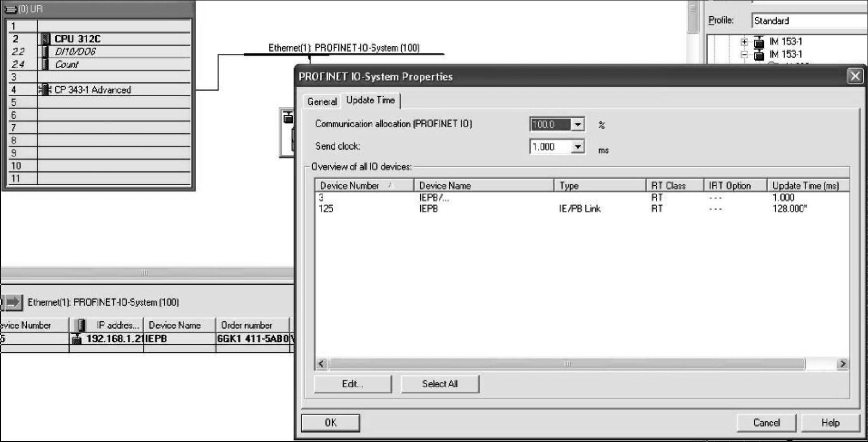This screenshot has height=442, width=868.
Task: Select device number 3 row in the overview
Action: (582, 197)
